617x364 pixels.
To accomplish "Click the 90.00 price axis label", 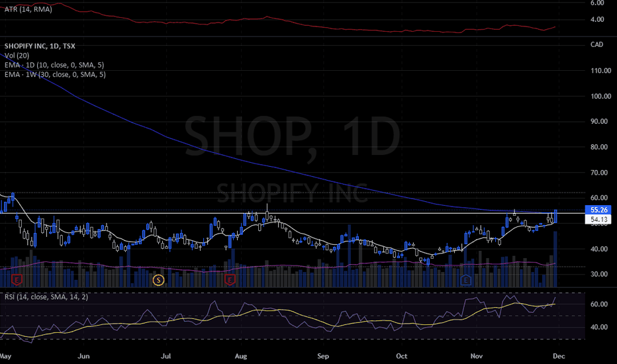I will pos(599,121).
